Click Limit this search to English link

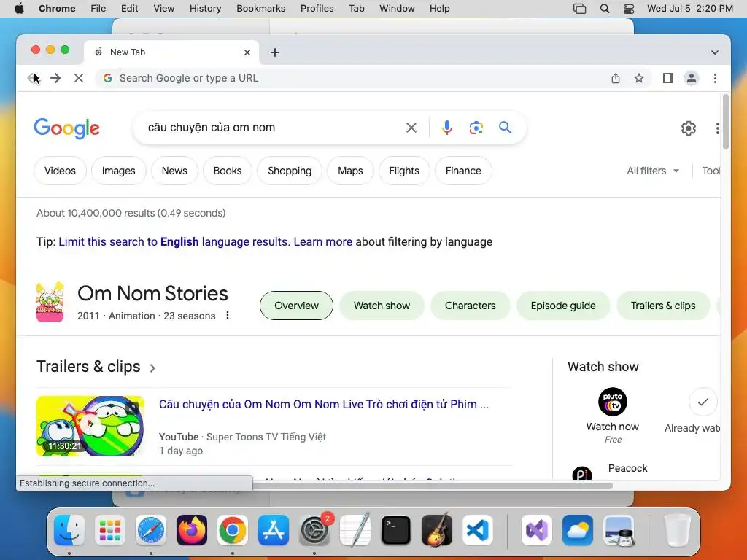(174, 242)
